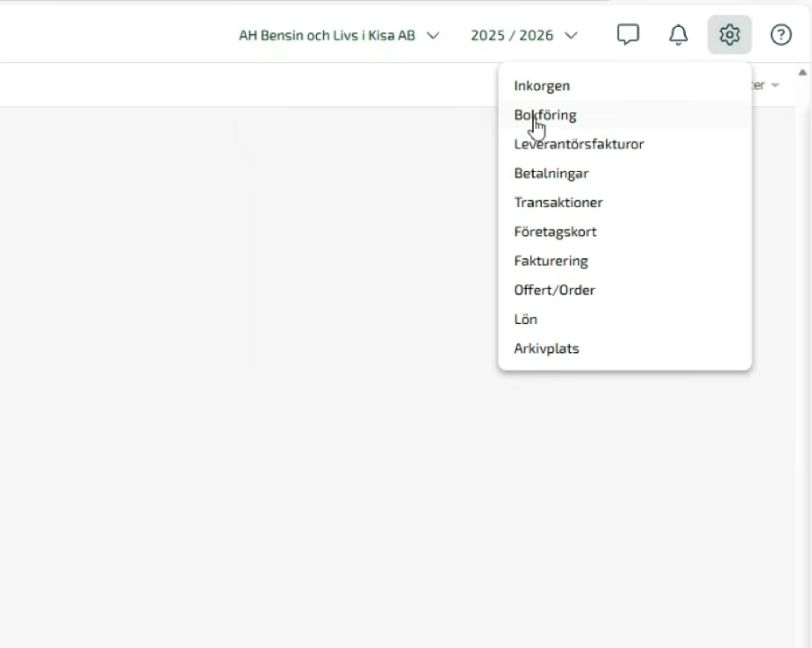Open the chat messages icon
The image size is (812, 648).
(627, 35)
